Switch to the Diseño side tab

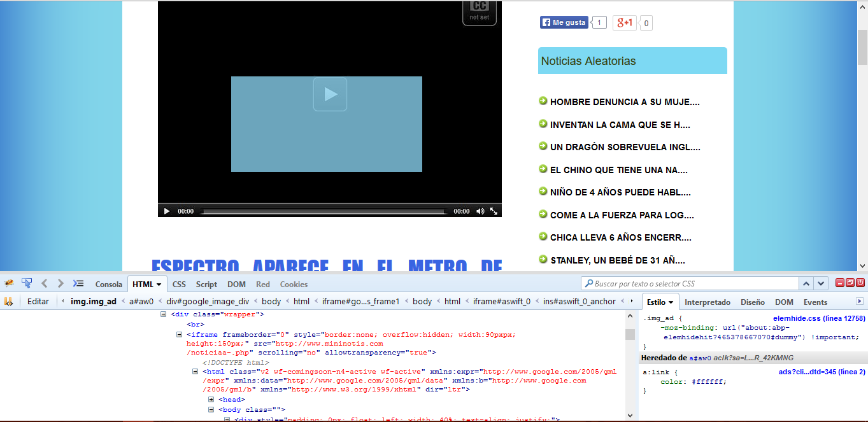pyautogui.click(x=753, y=302)
